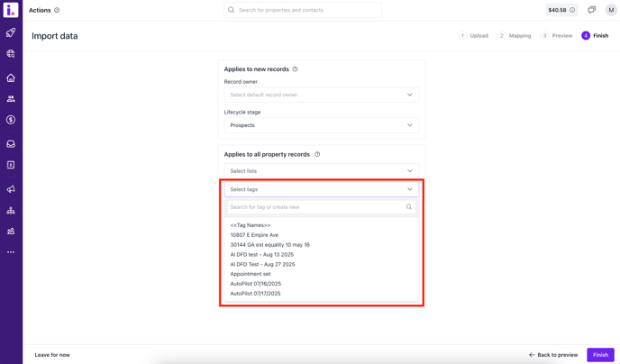
Task: Open the contacts people icon in sidebar
Action: tap(11, 99)
